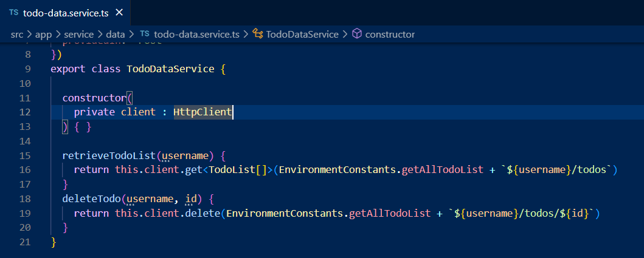644x258 pixels.
Task: Open the constructor breadcrumb item
Action: coord(390,35)
